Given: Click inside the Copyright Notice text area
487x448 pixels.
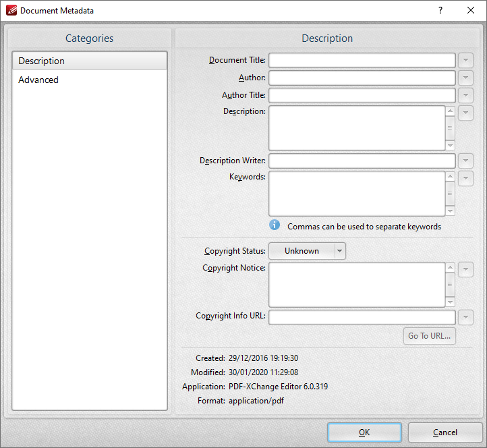Looking at the screenshot, I should point(357,285).
